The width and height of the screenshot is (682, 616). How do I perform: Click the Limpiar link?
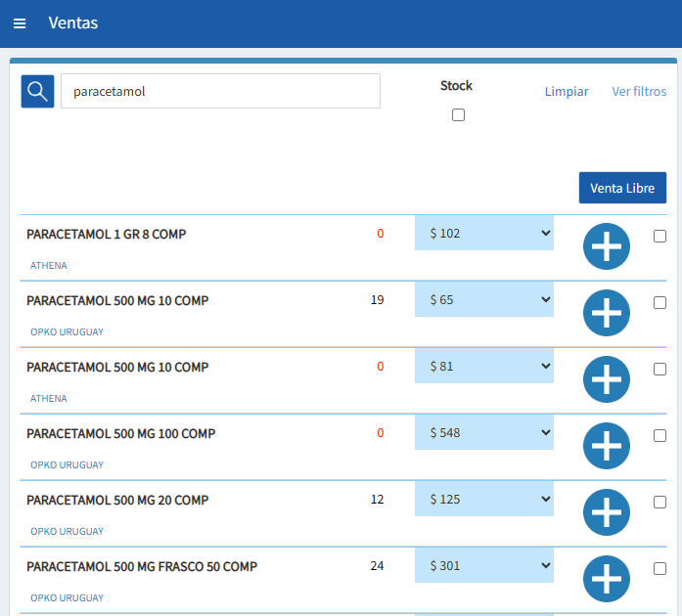coord(567,92)
